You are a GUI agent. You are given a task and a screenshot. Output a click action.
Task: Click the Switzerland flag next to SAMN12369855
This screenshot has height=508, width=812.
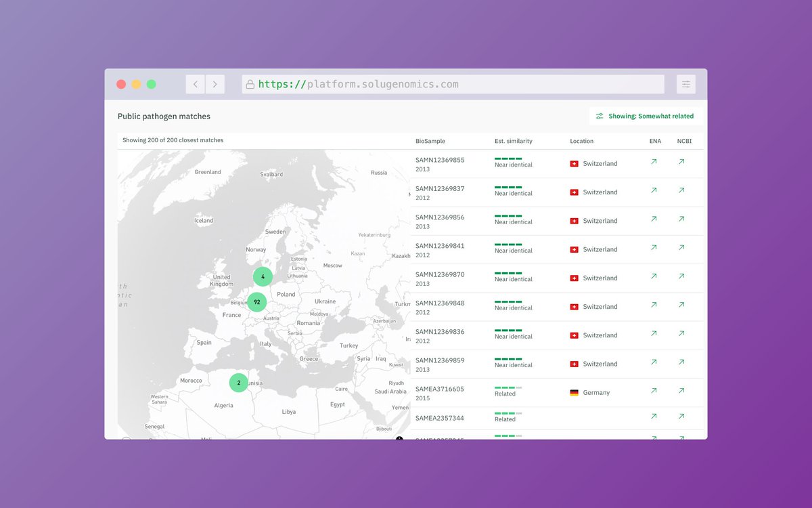click(x=574, y=163)
